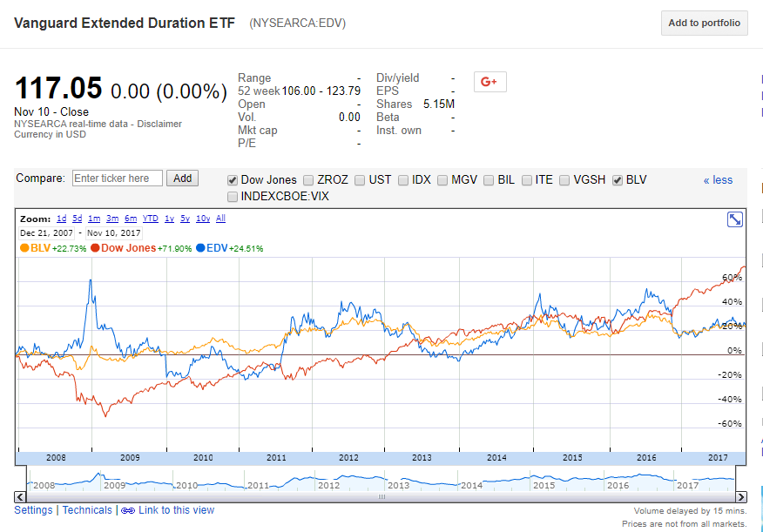
Task: Enable the VGSH comparison checkbox
Action: click(x=564, y=180)
